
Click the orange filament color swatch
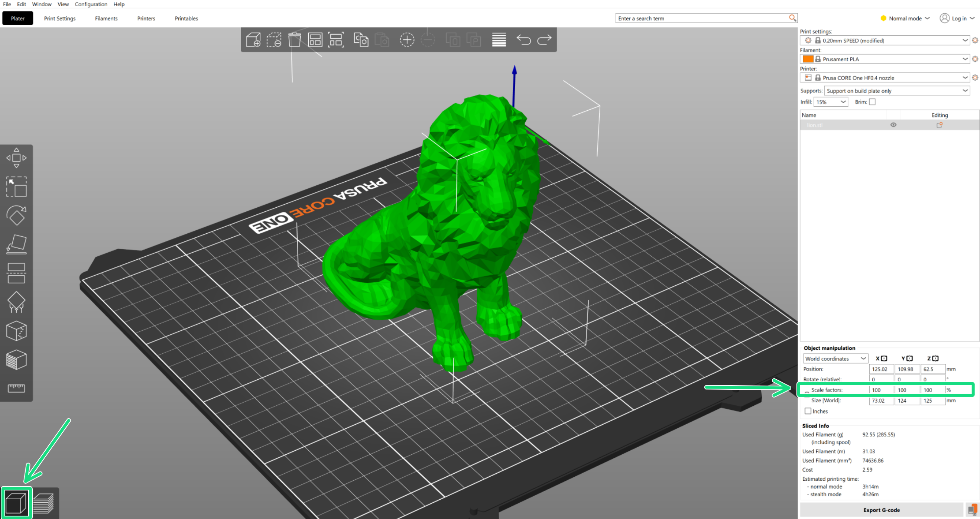point(808,59)
